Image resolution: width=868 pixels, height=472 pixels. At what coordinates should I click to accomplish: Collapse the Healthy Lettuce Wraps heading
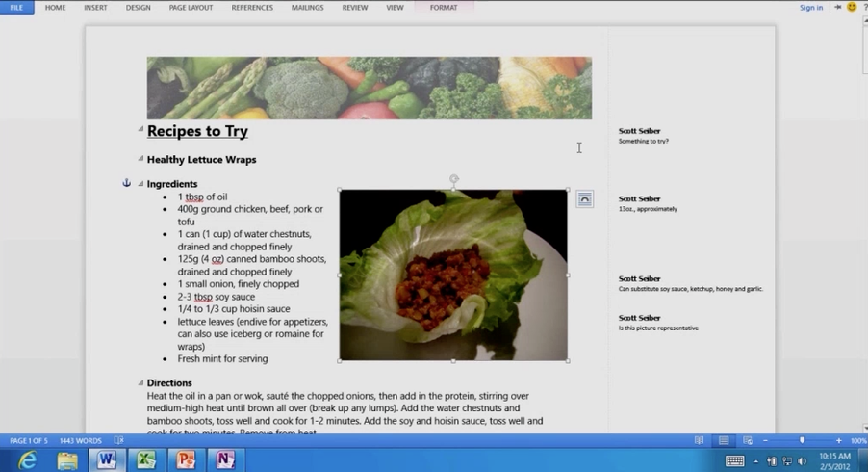140,159
